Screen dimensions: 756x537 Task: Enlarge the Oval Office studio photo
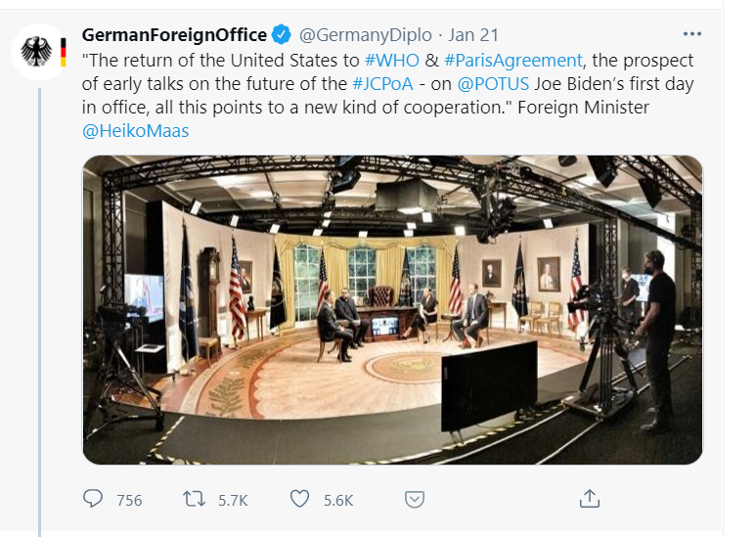392,309
